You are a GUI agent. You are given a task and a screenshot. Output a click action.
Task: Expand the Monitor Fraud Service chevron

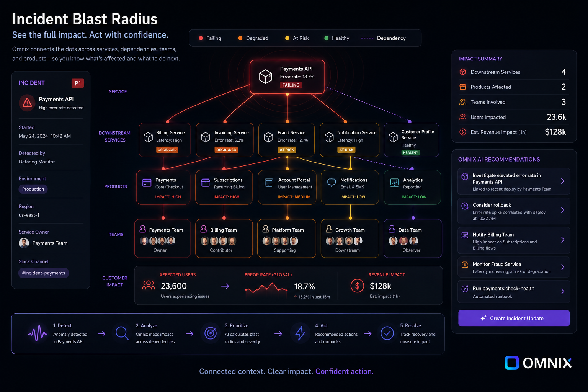(x=562, y=267)
